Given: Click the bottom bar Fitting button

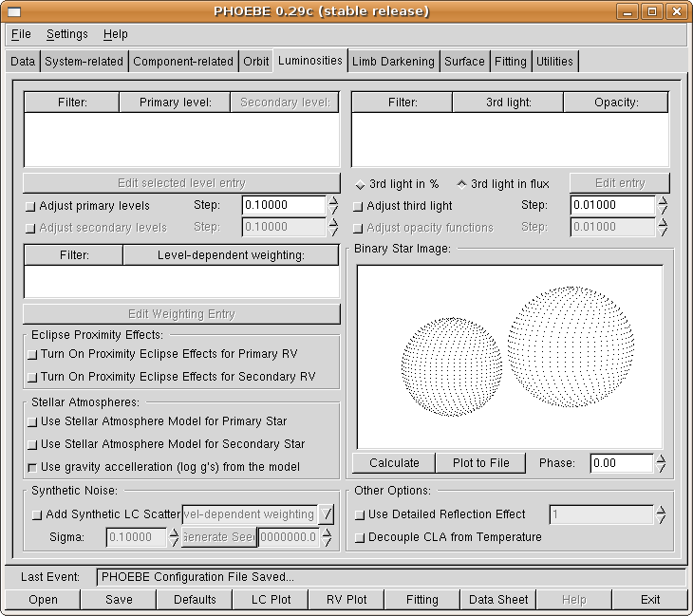Looking at the screenshot, I should coord(422,600).
